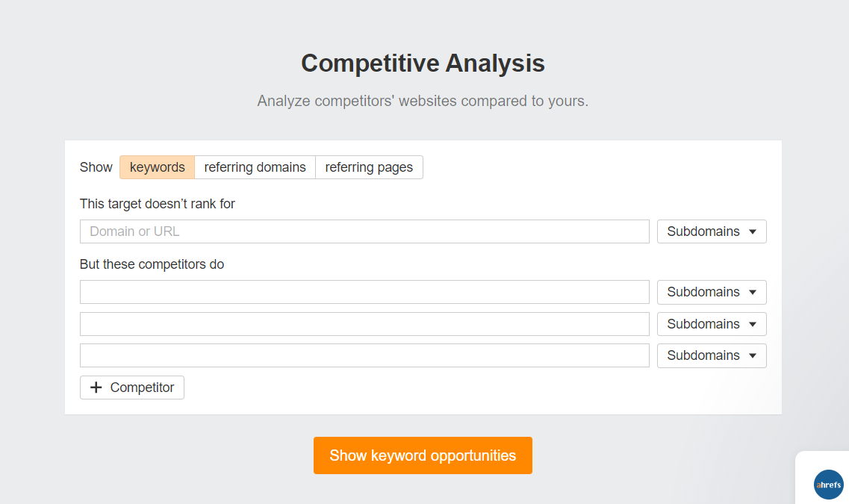Viewport: 849px width, 504px height.
Task: Open the last competitor's Subdomains dropdown
Action: 711,355
